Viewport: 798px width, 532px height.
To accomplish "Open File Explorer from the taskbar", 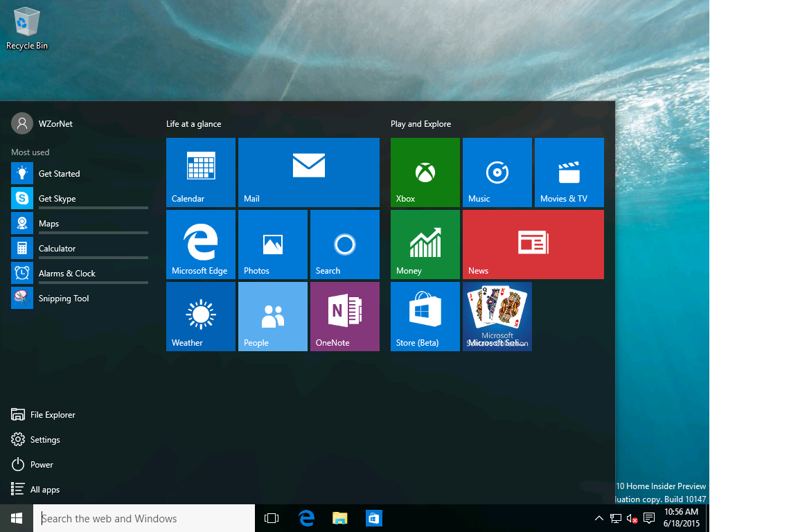I will [340, 518].
